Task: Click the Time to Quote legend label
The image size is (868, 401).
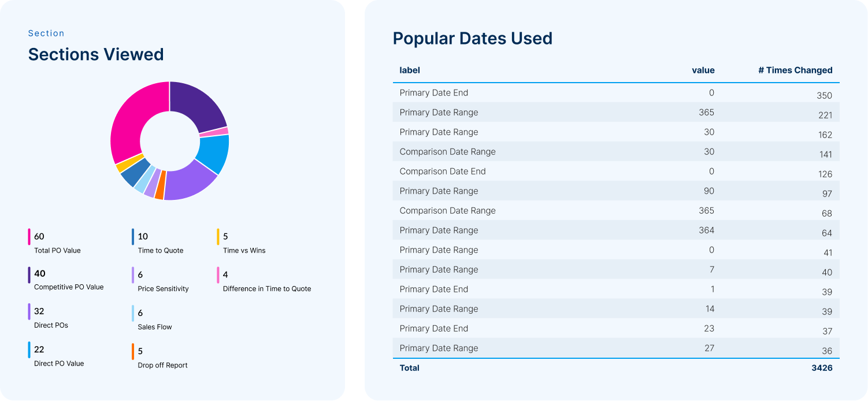Action: pos(160,251)
